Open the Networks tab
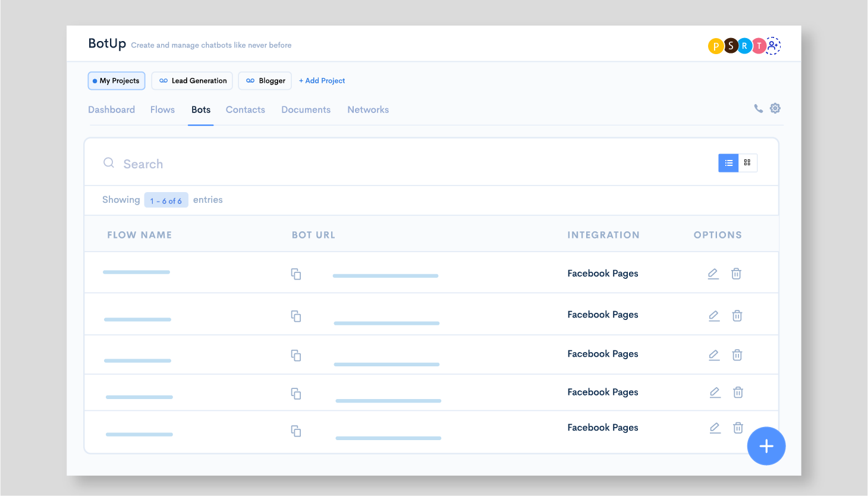The image size is (868, 496). tap(368, 109)
